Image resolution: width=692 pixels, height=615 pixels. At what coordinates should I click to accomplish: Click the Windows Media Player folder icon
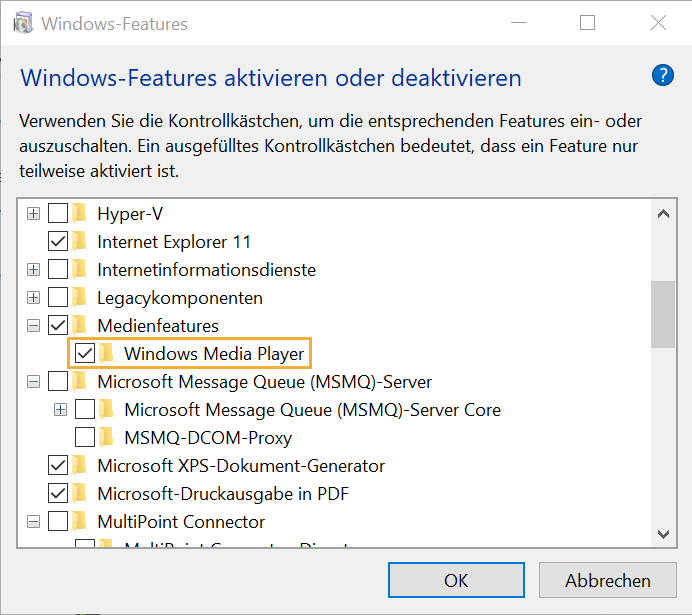[107, 353]
